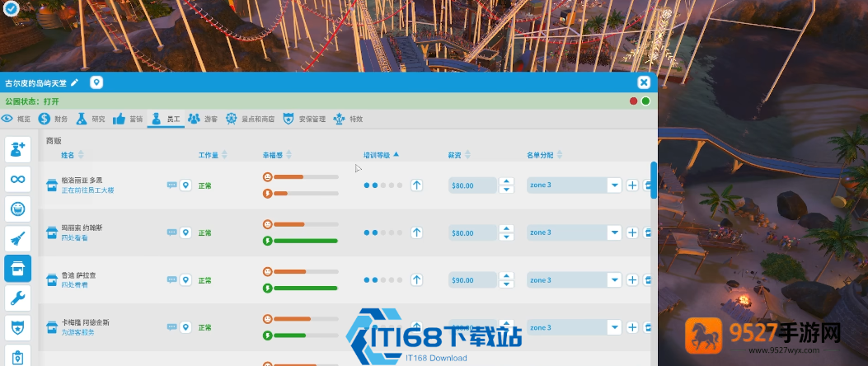This screenshot has height=366, width=868.
Task: Switch to the 研究 research tab
Action: point(90,119)
